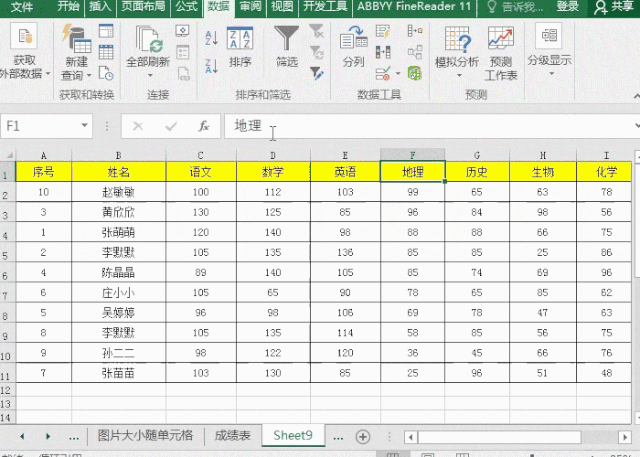Viewport: 640px width, 457px height.
Task: Click the manage data model icon
Action: point(415,73)
